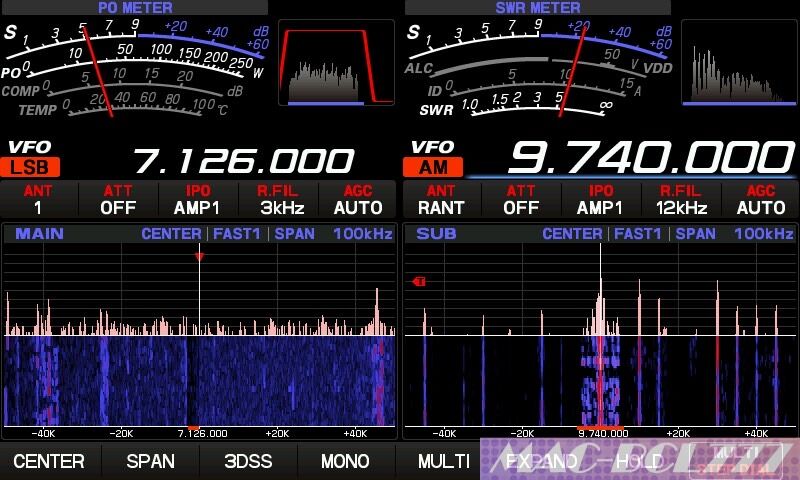Tap the sub band S-meter display

tap(539, 37)
